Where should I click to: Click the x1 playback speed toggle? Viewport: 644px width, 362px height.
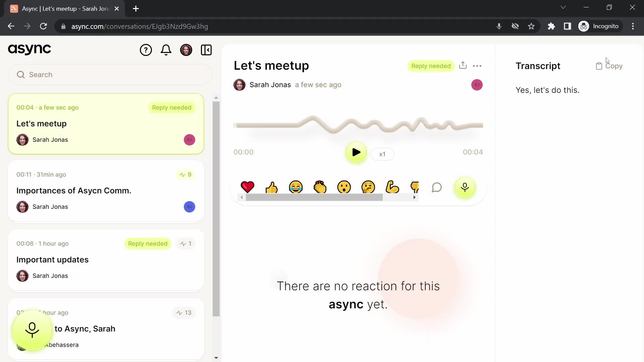[381, 154]
